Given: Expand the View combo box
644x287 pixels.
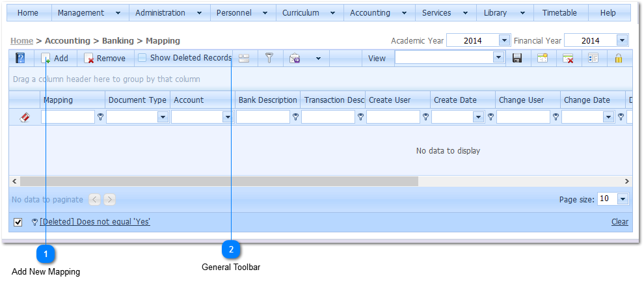Looking at the screenshot, I should 498,58.
